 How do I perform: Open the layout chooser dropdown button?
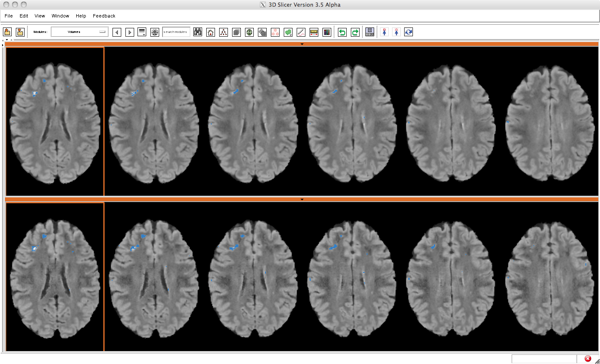[370, 32]
